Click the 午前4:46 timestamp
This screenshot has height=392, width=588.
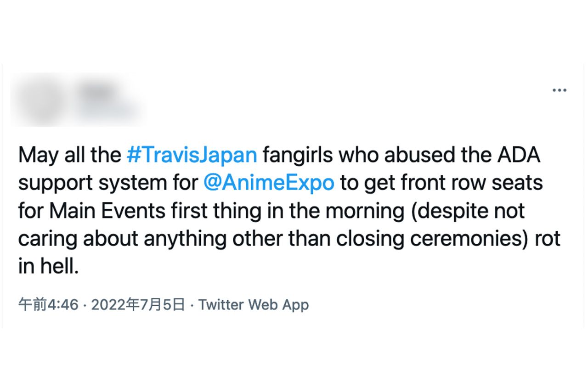tap(47, 304)
